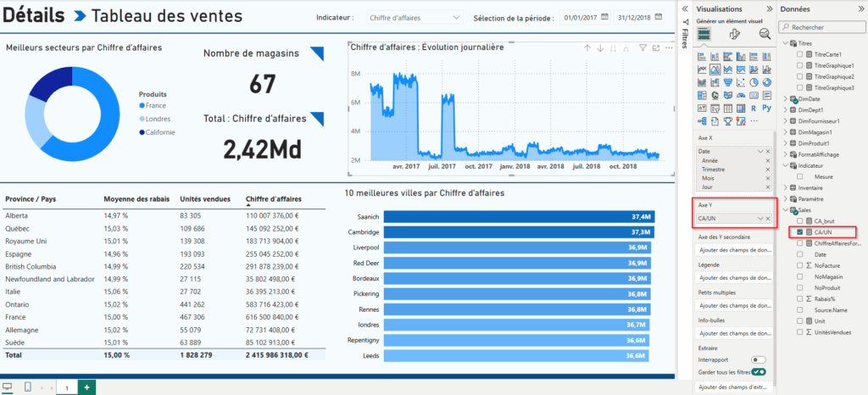Select the funnel chart visual icon

point(728,82)
